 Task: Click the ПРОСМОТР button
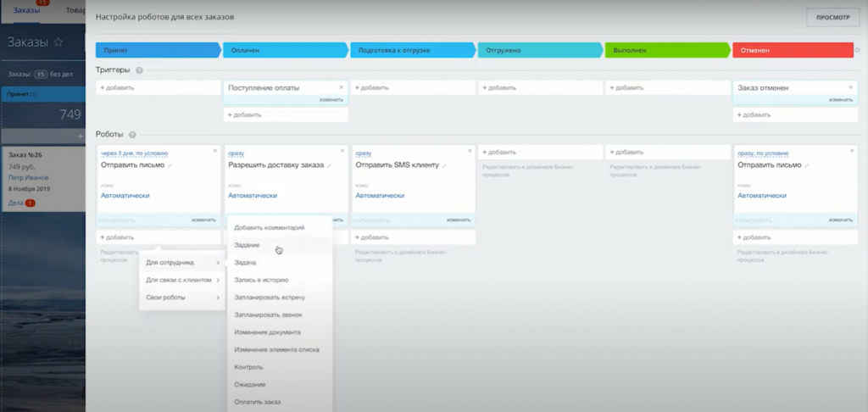point(832,18)
